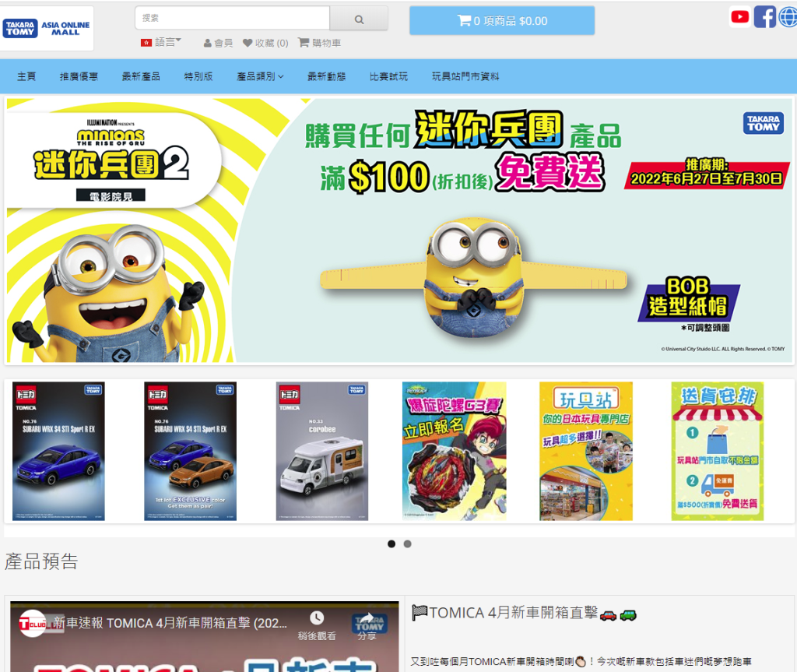Open the 0 項商品 $0.00 cart button
The height and width of the screenshot is (672, 797).
pos(502,21)
